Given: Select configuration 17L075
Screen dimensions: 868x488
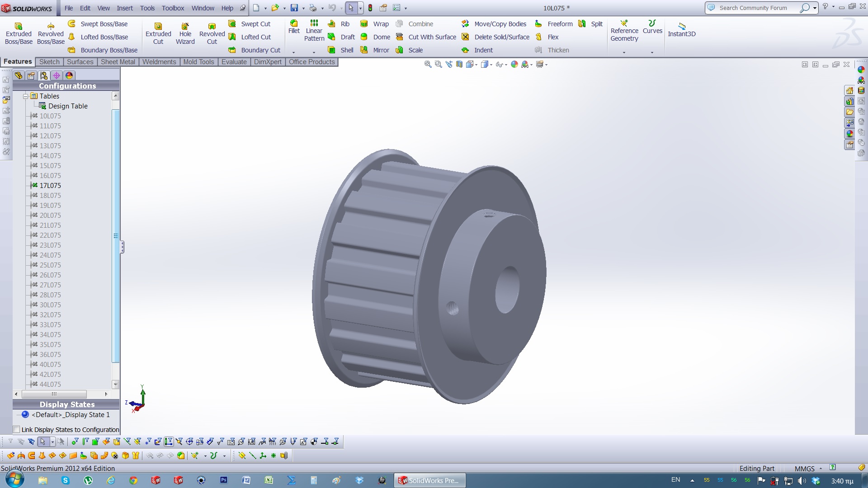Looking at the screenshot, I should (x=46, y=186).
